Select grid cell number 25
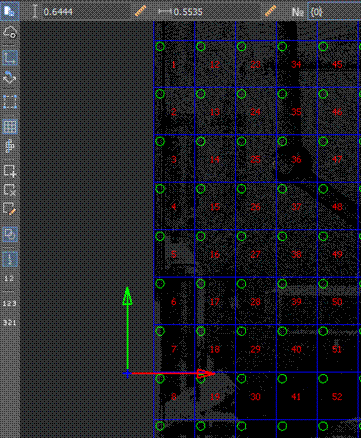 pos(256,159)
